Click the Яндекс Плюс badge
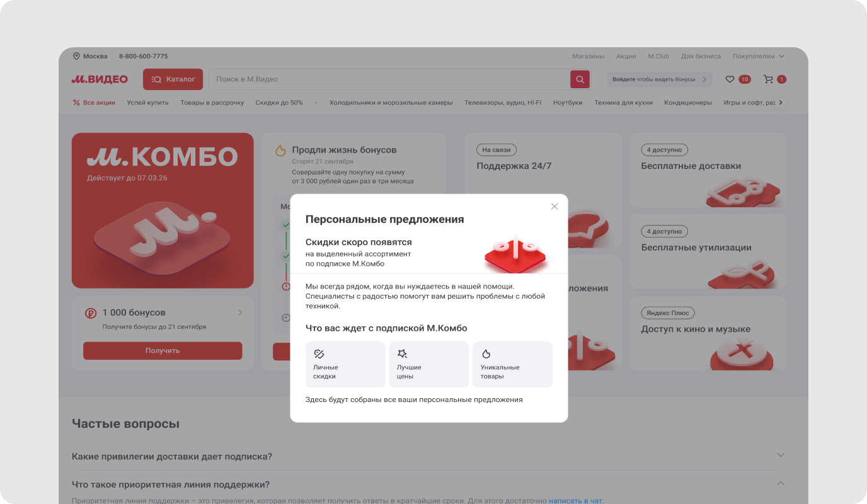Viewport: 867px width, 504px height. [x=668, y=313]
